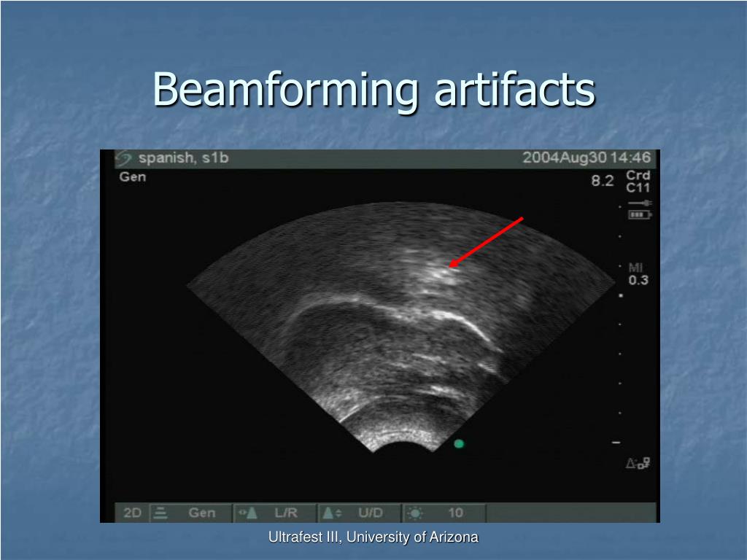Screen dimensions: 747x560
Task: Click the depth value 8.2
Action: (602, 181)
